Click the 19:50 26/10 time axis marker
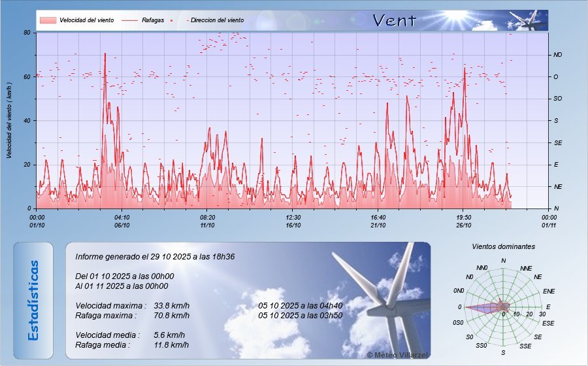Image resolution: width=588 pixels, height=366 pixels. [463, 221]
